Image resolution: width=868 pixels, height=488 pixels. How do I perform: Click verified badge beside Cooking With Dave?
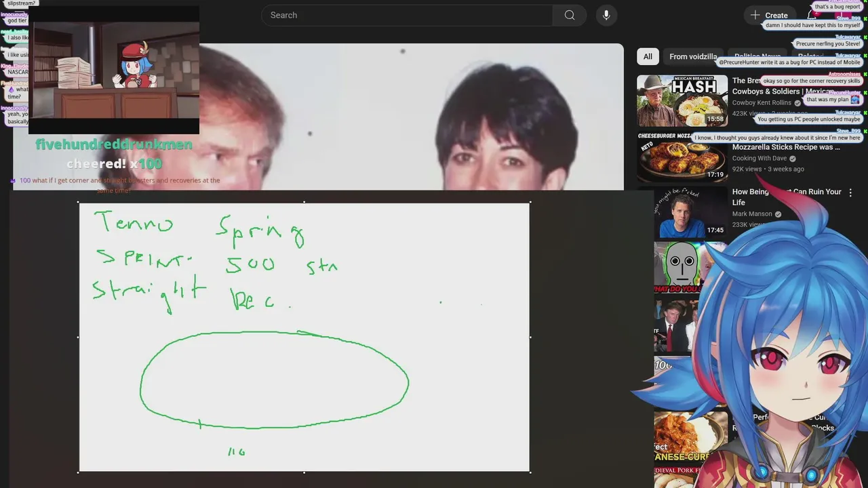(793, 159)
